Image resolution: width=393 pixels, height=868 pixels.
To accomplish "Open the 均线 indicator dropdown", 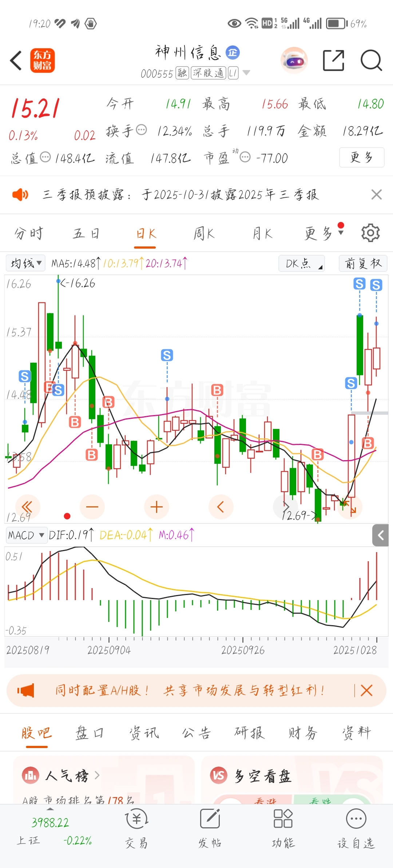I will pos(25,263).
